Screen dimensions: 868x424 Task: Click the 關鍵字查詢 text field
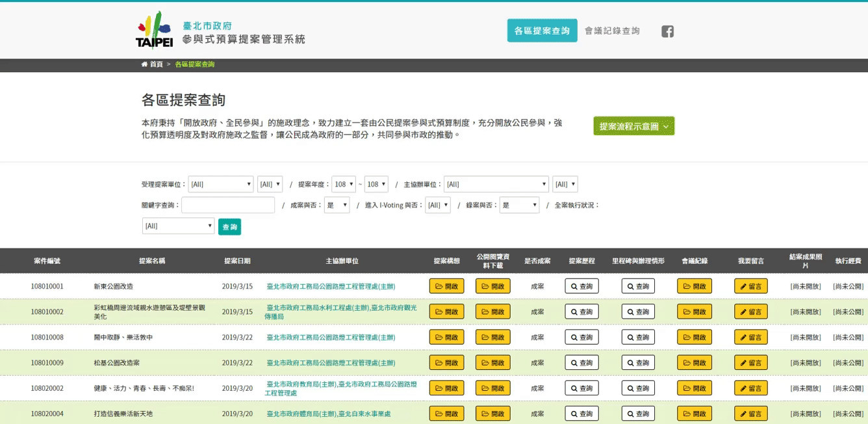(228, 205)
